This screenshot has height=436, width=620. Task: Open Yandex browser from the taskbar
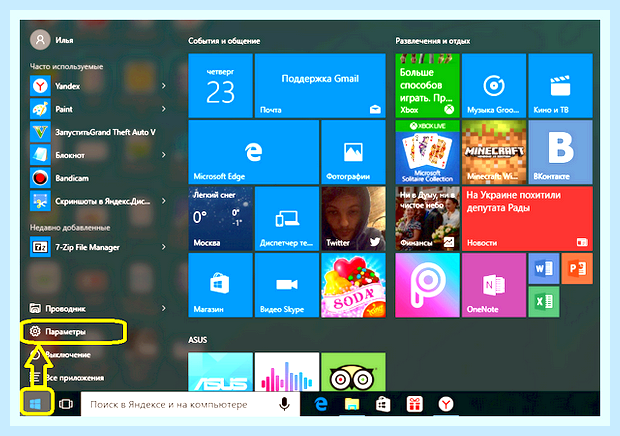coord(446,404)
